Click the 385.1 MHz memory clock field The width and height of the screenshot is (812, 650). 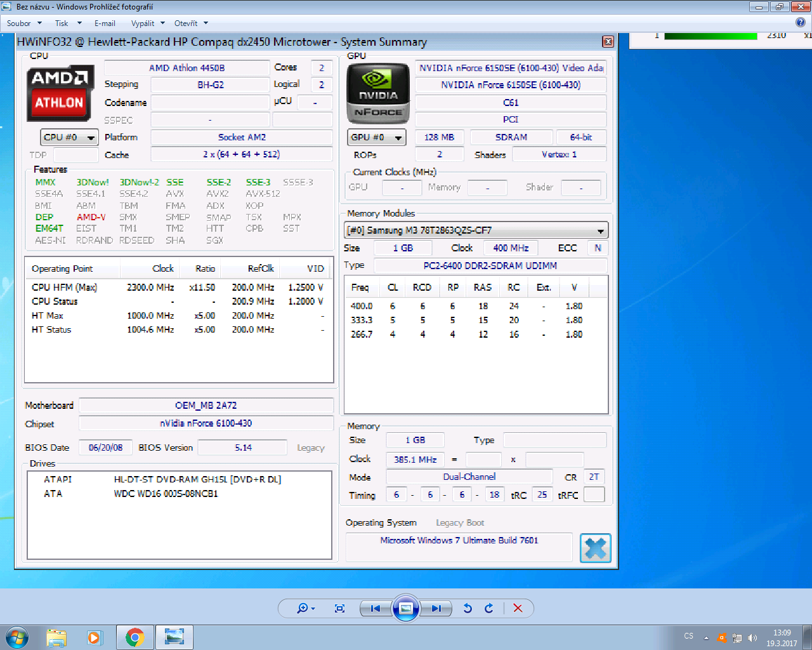click(x=415, y=459)
